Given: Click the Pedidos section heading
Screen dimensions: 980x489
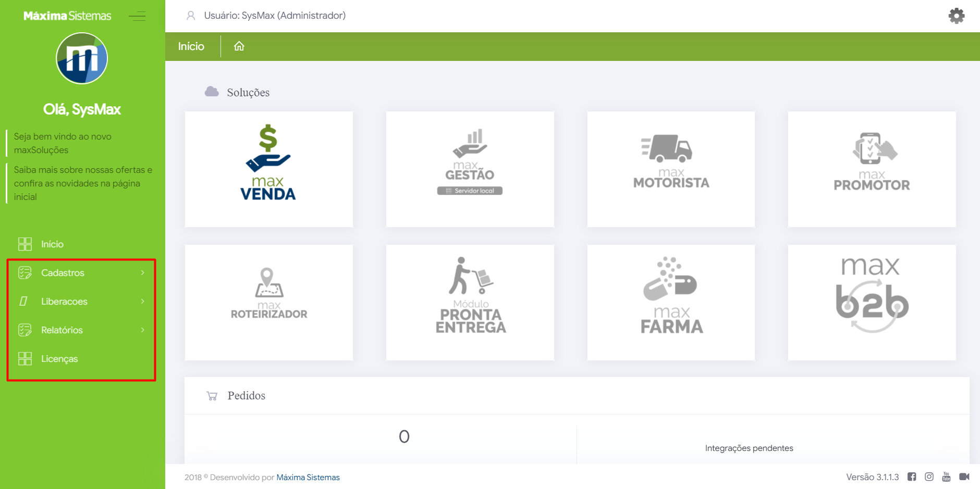Looking at the screenshot, I should point(247,396).
